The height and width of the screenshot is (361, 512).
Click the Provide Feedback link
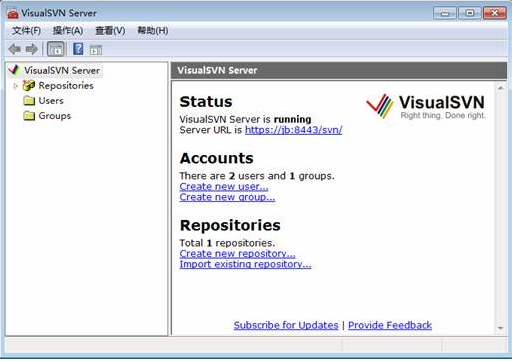tap(390, 325)
